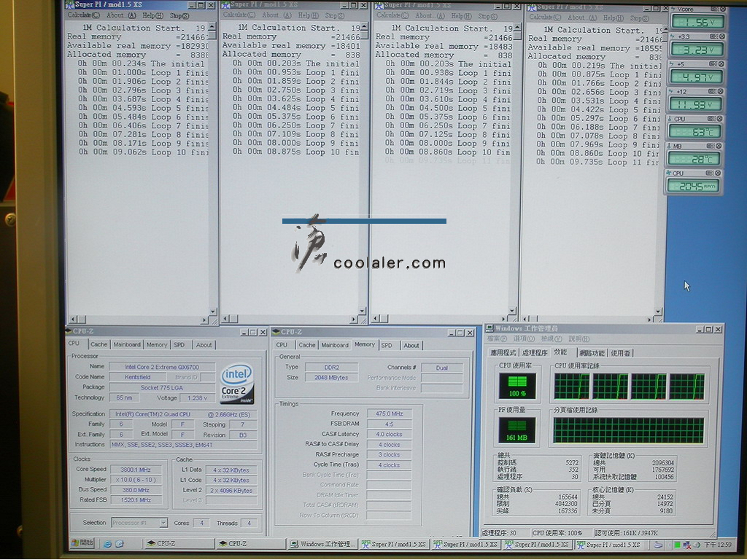The width and height of the screenshot is (747, 560).
Task: Open settings icon on +3.3 voltage widget
Action: 713,36
